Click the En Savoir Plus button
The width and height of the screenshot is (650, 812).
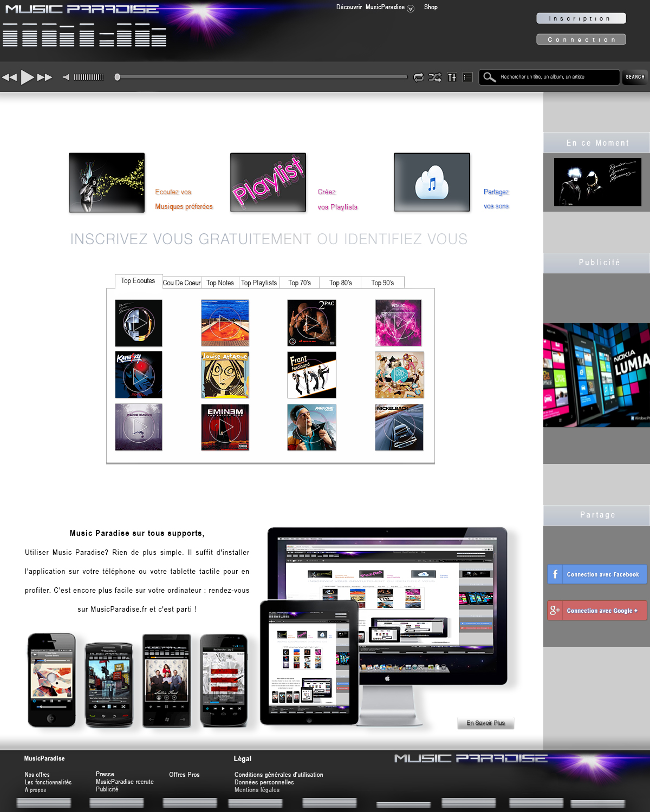[x=486, y=723]
